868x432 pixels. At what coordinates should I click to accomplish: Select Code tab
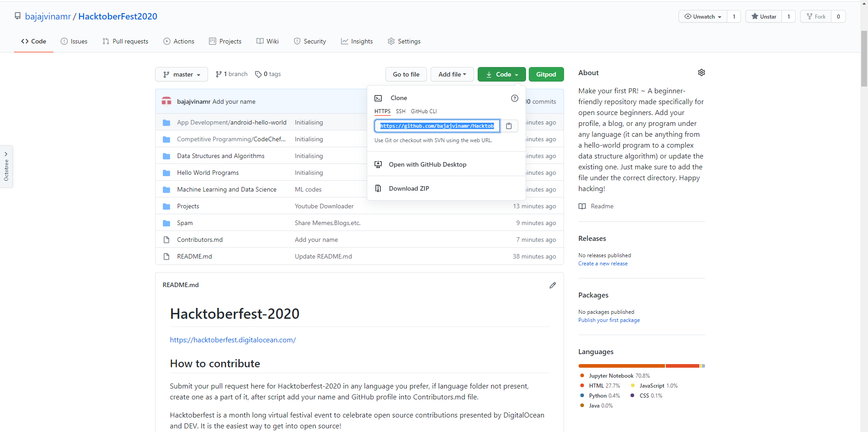tap(33, 41)
